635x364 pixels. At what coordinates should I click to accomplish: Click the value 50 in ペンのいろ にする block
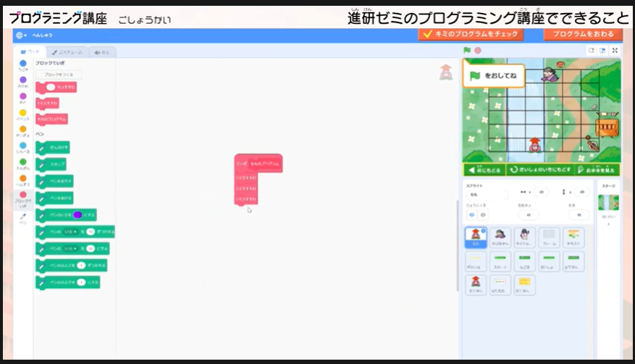tap(91, 249)
